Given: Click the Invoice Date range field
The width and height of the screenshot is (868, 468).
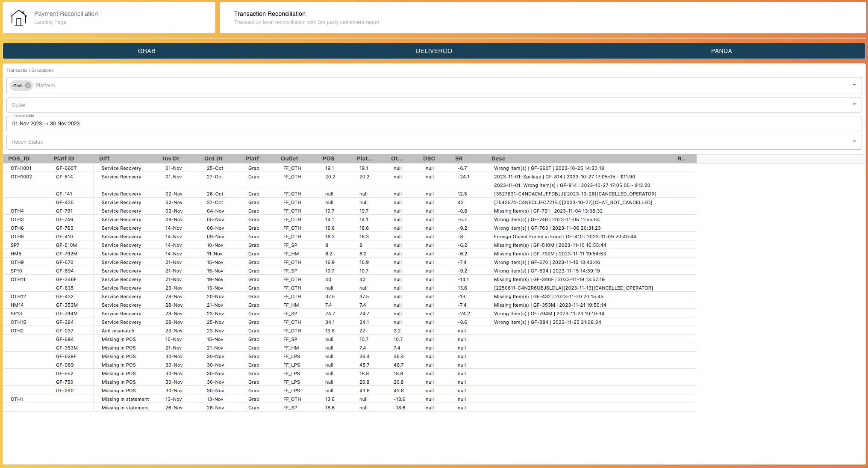Looking at the screenshot, I should click(x=434, y=124).
